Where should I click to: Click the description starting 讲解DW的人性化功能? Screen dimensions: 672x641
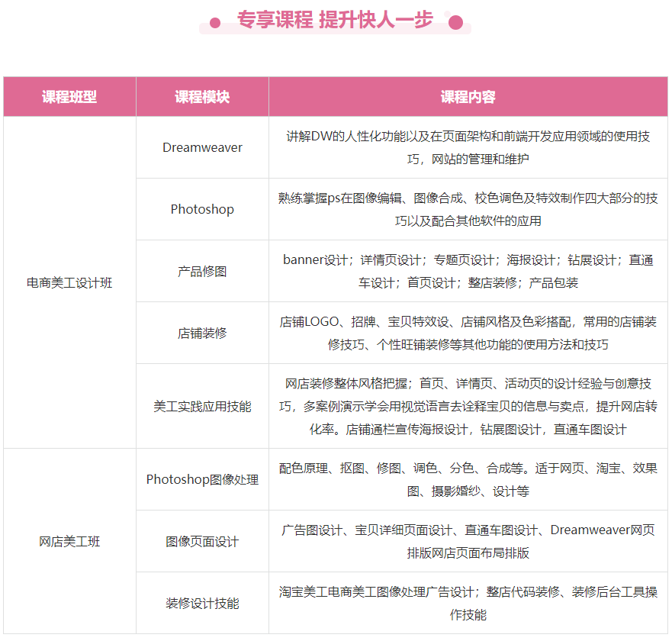tap(468, 147)
